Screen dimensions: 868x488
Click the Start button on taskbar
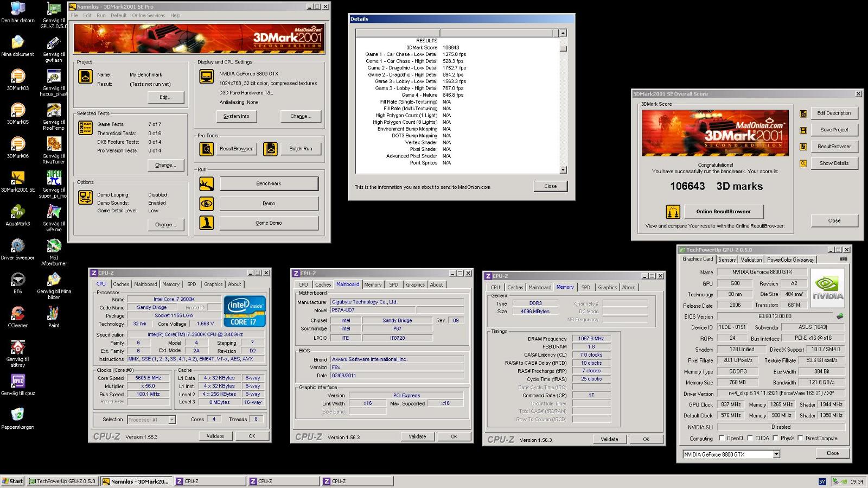(12, 481)
